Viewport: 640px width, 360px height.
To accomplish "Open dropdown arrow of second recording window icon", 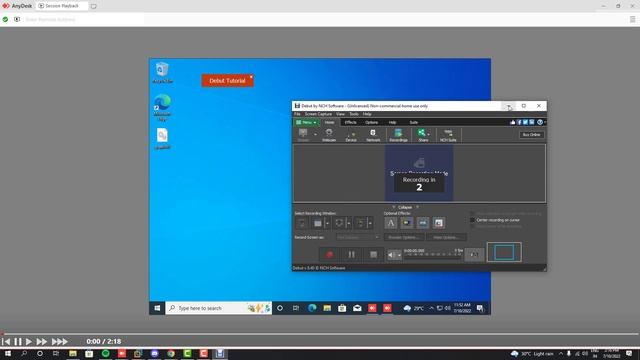I will (x=327, y=223).
